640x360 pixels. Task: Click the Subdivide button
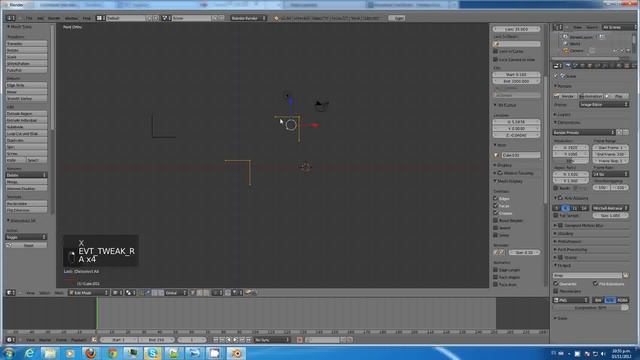(x=26, y=127)
